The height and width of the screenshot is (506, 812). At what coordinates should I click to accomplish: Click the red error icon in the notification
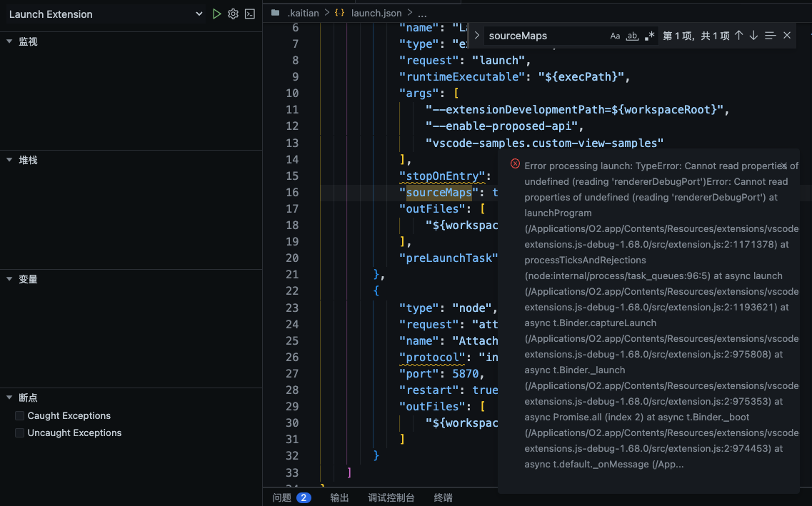pos(514,164)
